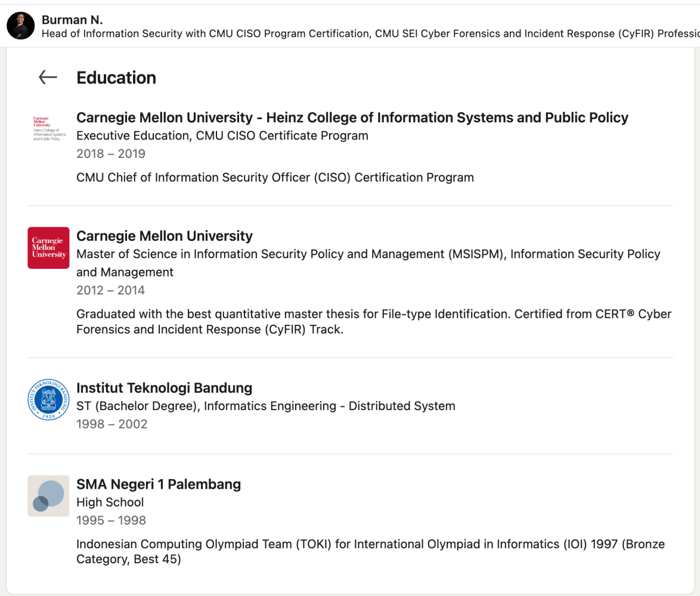Click the best quantitative master thesis description
700x596 pixels.
374,322
